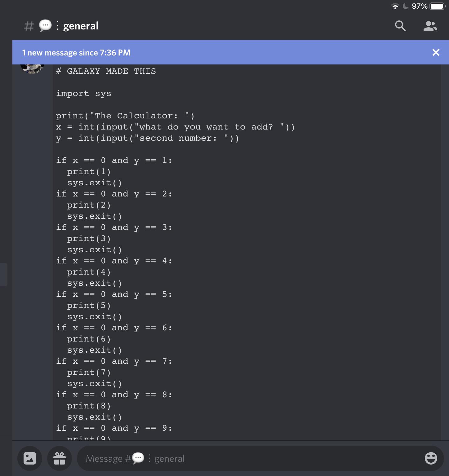The image size is (449, 476).
Task: Open the emoji picker icon
Action: pyautogui.click(x=431, y=458)
